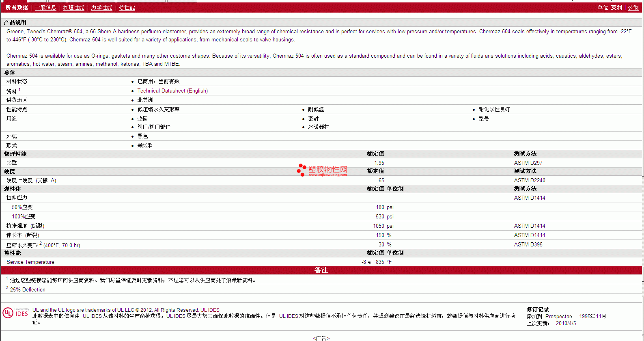The image size is (644, 341).
Task: Click the 供货地区 row label
Action: [17, 100]
